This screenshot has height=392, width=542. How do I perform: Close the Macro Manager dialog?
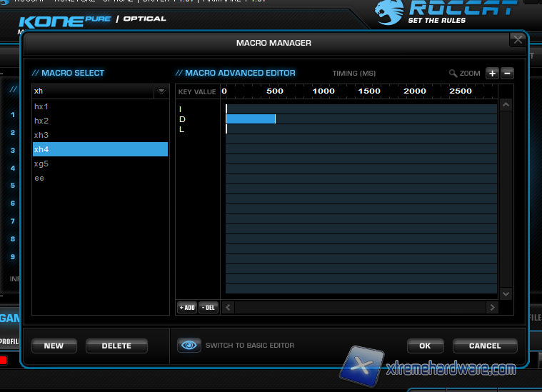[516, 40]
